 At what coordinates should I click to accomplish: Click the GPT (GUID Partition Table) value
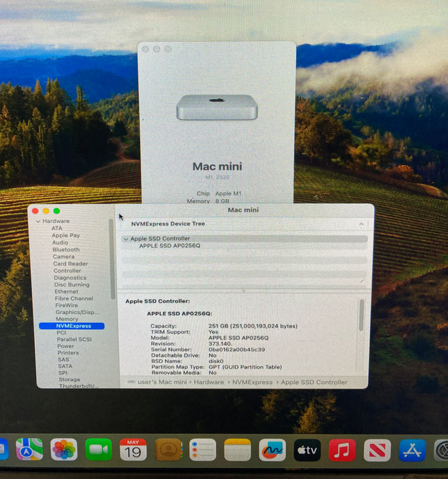click(x=246, y=367)
